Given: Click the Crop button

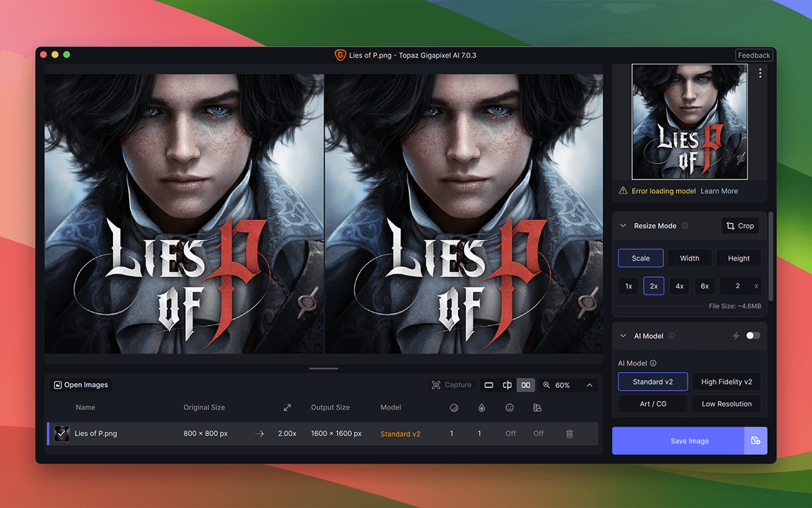Looking at the screenshot, I should coord(740,226).
